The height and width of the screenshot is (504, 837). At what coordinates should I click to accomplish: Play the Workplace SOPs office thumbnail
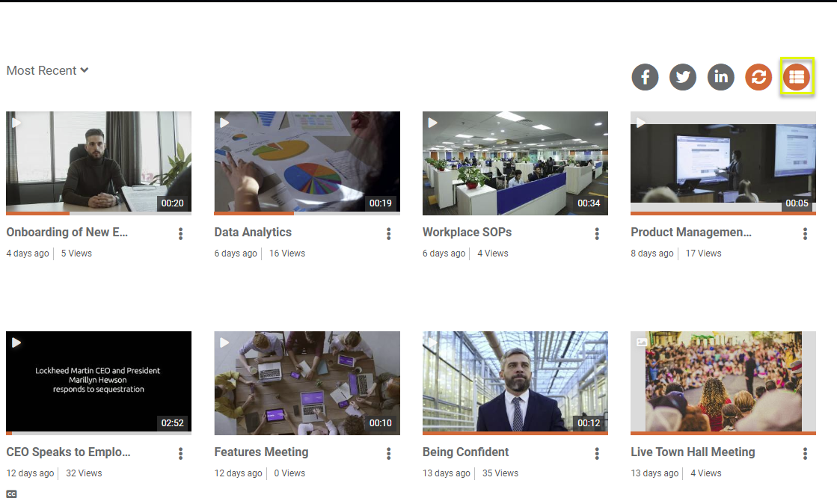tap(515, 162)
